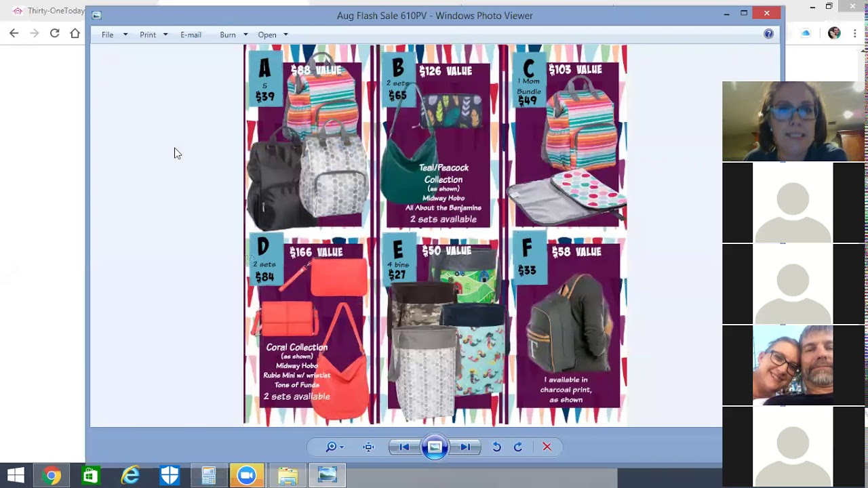Viewport: 868px width, 488px height.
Task: Open Excel from the taskbar
Action: tap(90, 476)
